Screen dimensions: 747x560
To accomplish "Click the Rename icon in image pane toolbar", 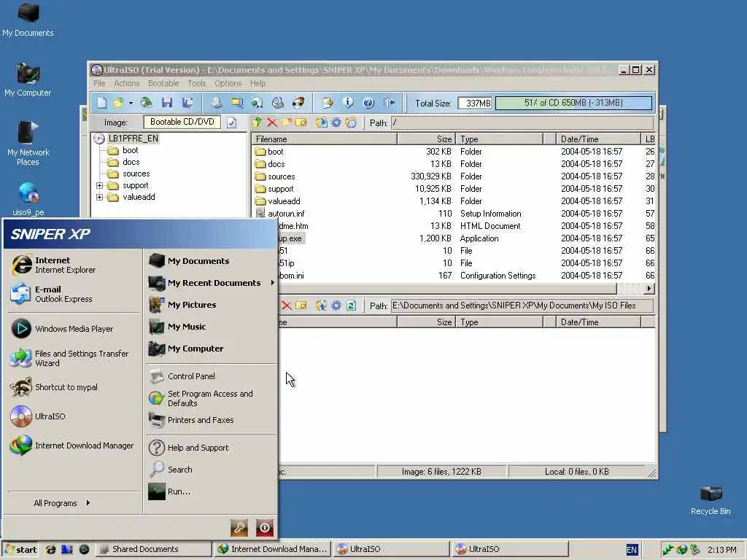I will click(301, 122).
